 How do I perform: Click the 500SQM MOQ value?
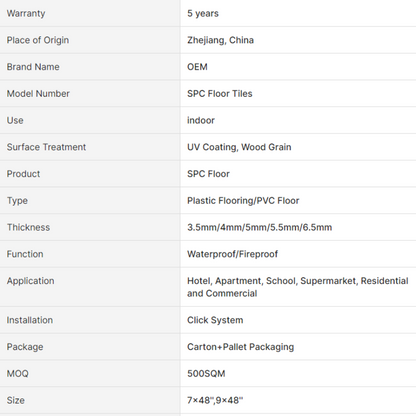[x=206, y=373]
